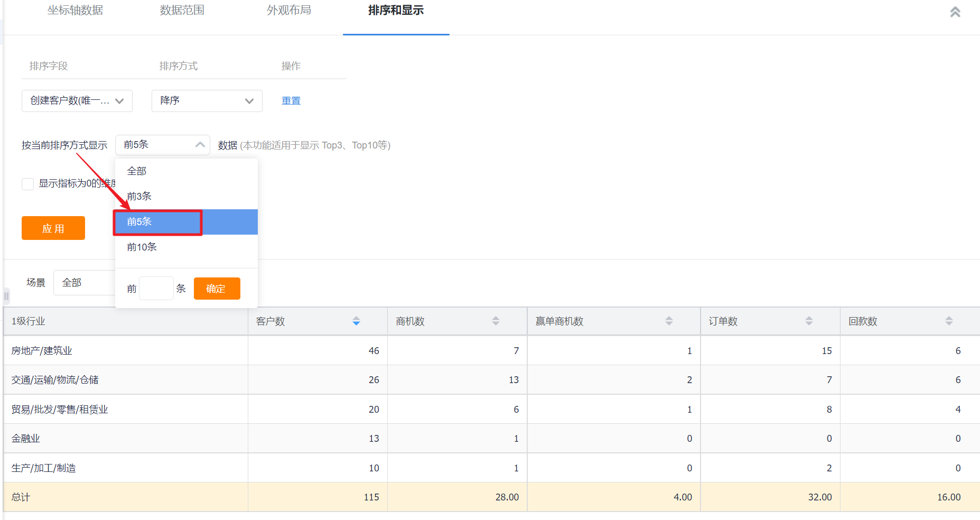The image size is (980, 520).
Task: Select the 房地产/建筑业 row
Action: coord(491,350)
